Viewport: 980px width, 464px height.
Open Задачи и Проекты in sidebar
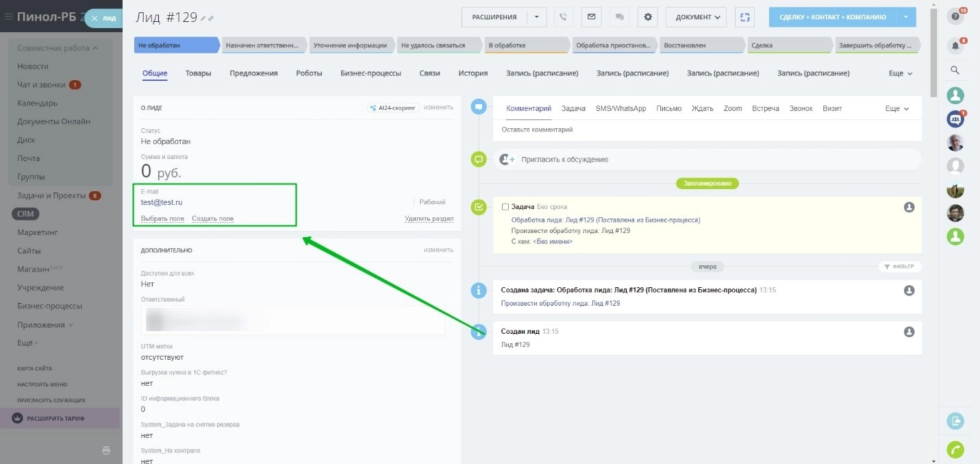[51, 195]
